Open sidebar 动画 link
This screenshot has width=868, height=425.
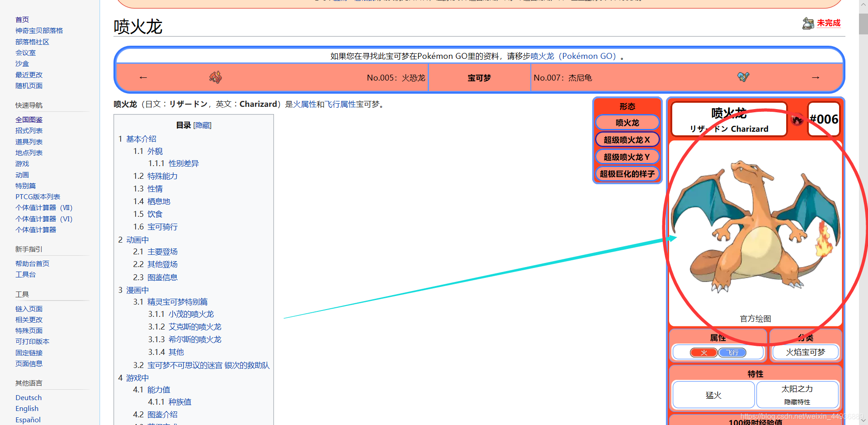click(x=22, y=175)
